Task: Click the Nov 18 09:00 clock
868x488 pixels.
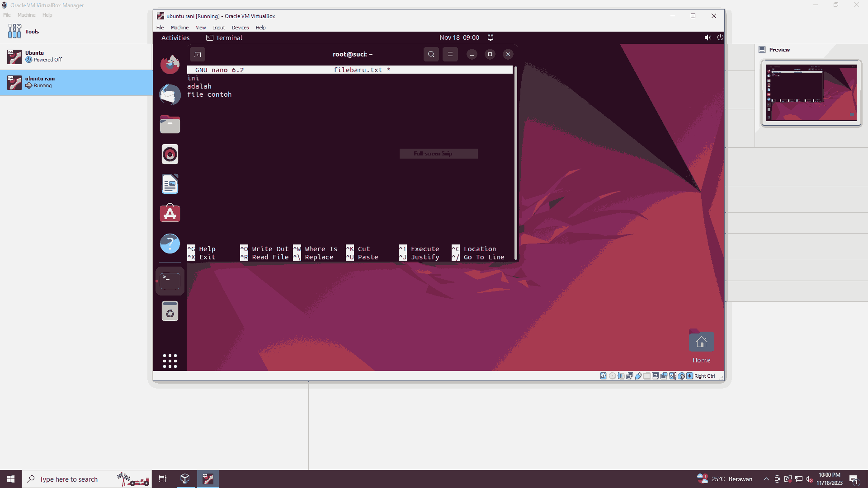Action: (459, 38)
